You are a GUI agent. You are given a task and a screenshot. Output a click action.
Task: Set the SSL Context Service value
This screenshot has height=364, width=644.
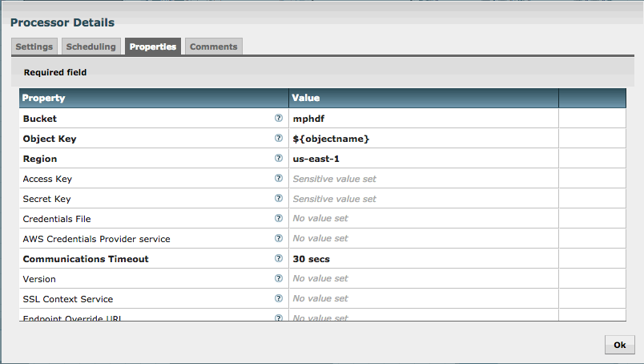click(423, 299)
